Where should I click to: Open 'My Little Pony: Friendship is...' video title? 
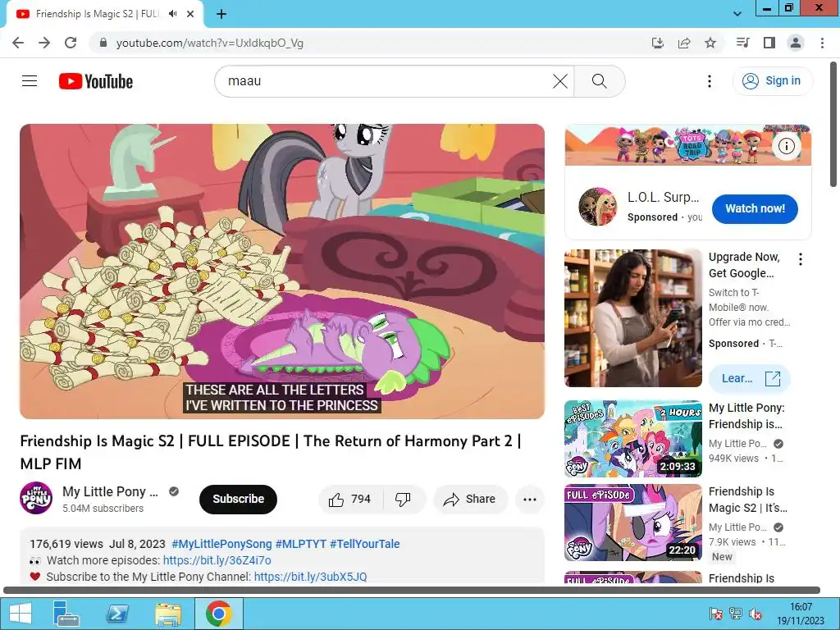point(746,416)
